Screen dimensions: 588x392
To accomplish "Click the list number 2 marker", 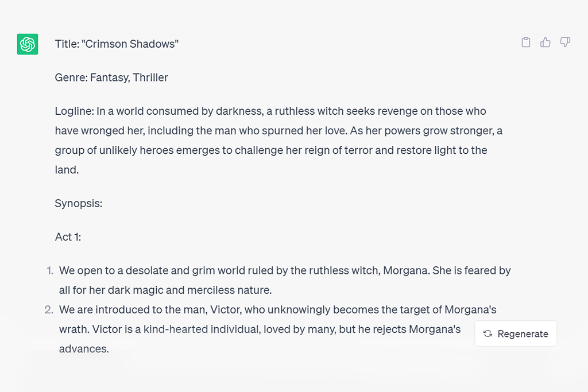I will (49, 310).
